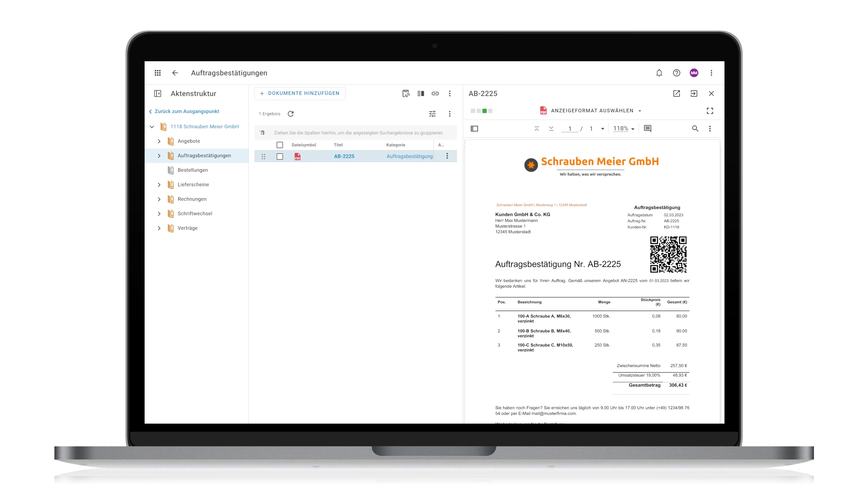Switch to the split preview view icon

point(420,93)
